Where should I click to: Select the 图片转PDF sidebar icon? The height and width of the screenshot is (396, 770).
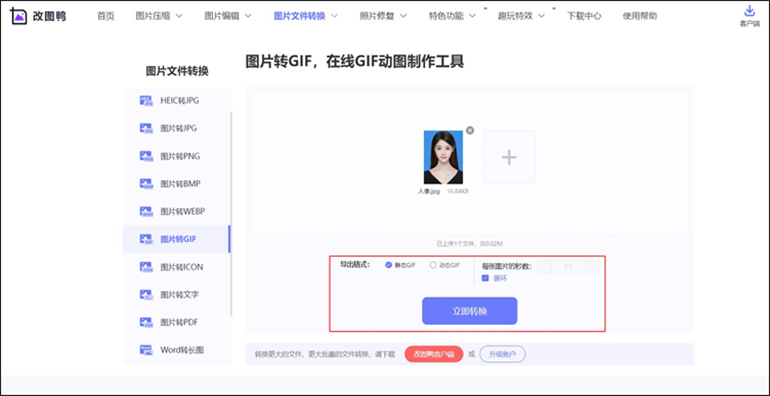point(146,322)
